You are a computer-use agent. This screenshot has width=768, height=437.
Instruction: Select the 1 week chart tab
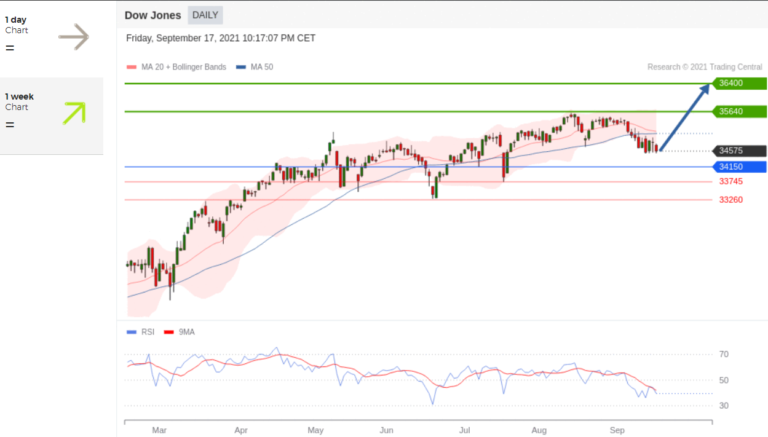tap(51, 116)
